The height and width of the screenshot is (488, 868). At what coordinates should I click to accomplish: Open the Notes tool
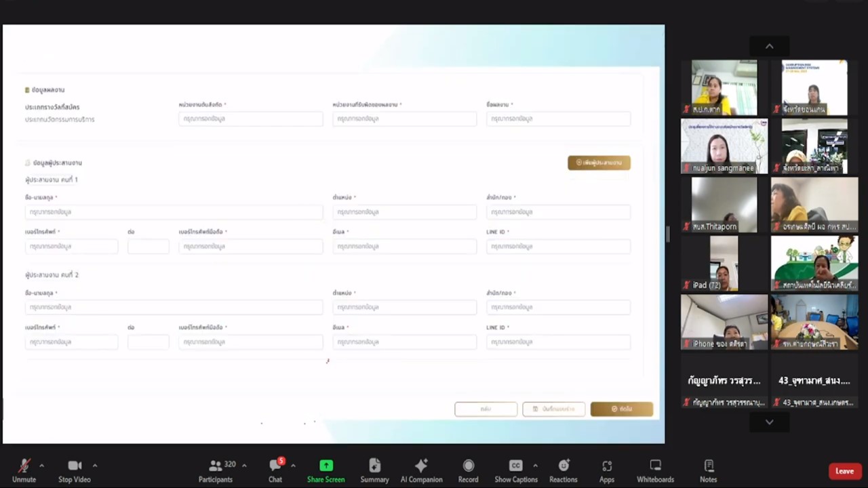709,466
